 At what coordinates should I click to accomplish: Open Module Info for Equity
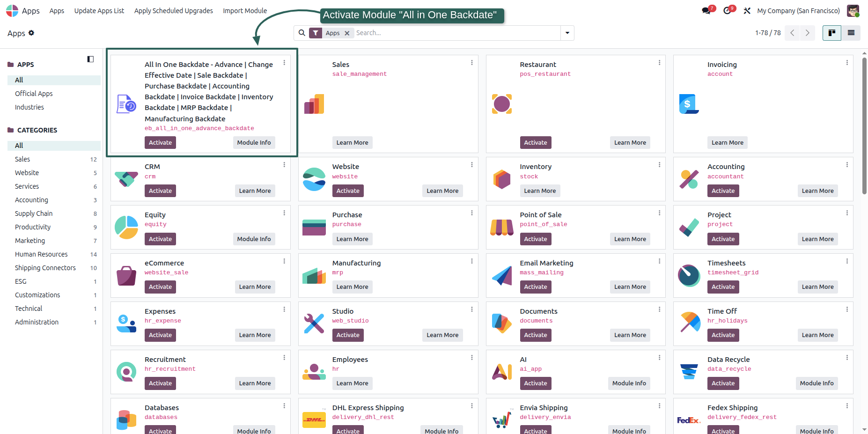point(254,239)
